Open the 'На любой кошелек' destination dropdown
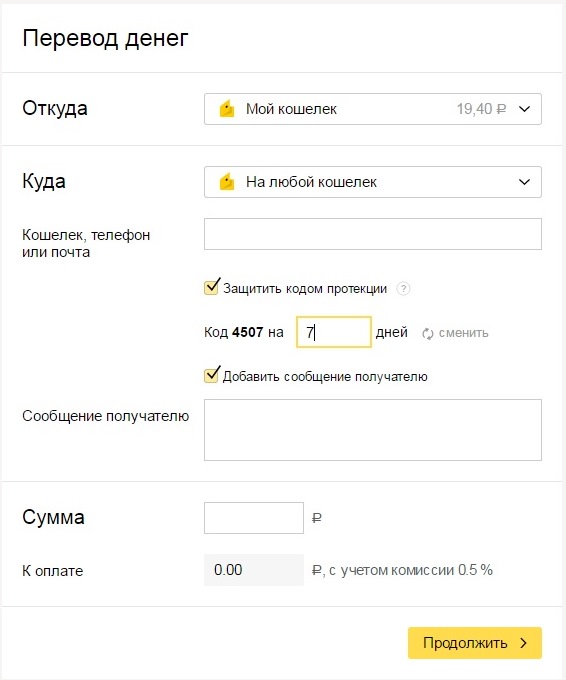566x680 pixels. point(373,182)
